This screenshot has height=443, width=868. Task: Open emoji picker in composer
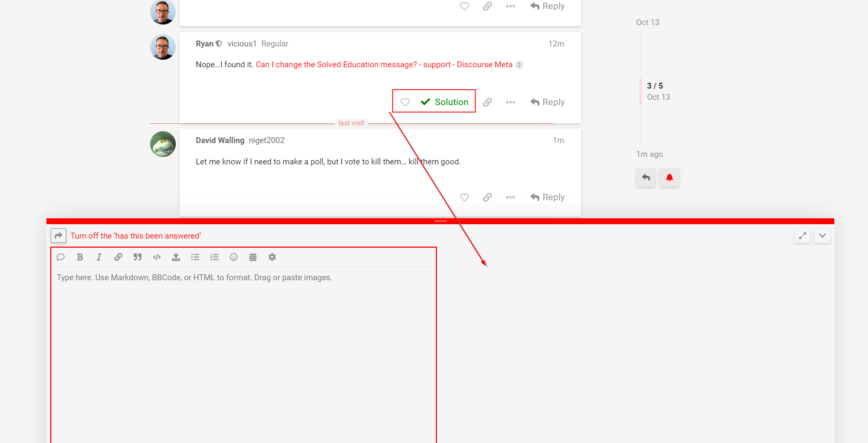pos(233,257)
